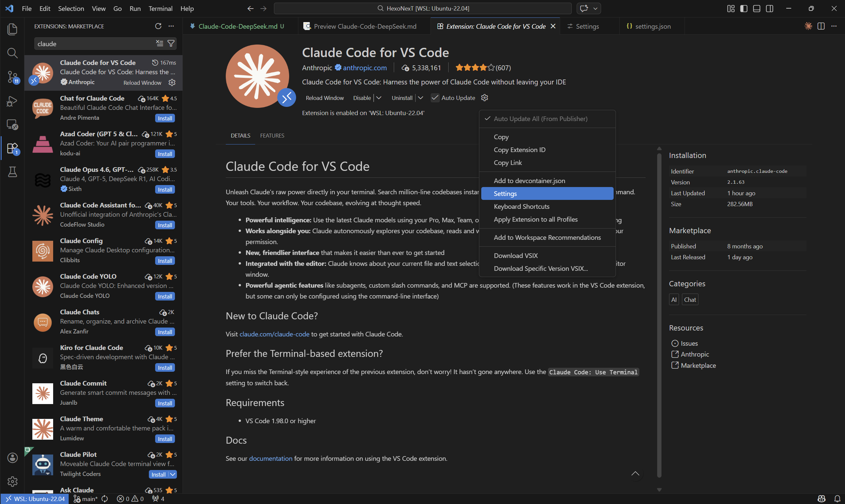The height and width of the screenshot is (504, 845).
Task: Open the Run and Debug view
Action: (x=12, y=101)
